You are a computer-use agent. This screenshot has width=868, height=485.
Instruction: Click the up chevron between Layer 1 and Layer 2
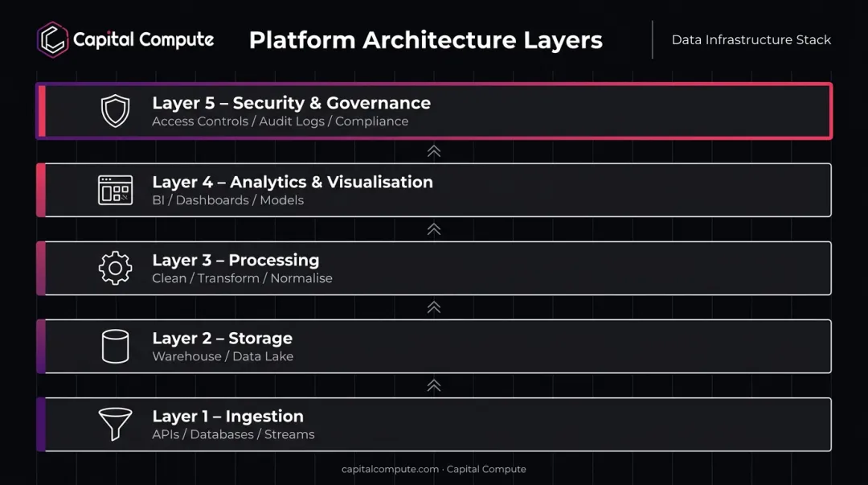pyautogui.click(x=434, y=386)
